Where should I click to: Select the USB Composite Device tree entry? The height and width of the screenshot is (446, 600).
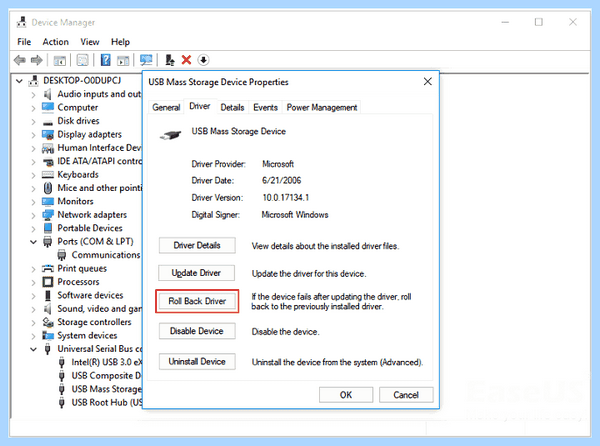coord(106,376)
